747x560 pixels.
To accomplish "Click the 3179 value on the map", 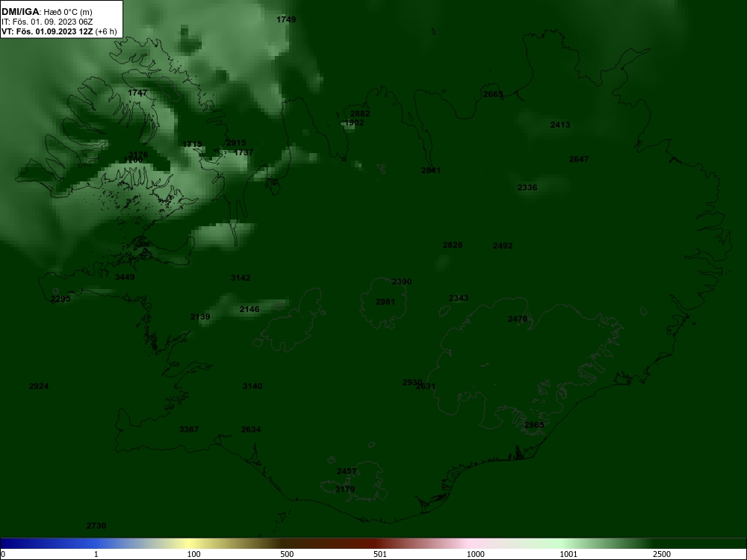I will tap(345, 490).
